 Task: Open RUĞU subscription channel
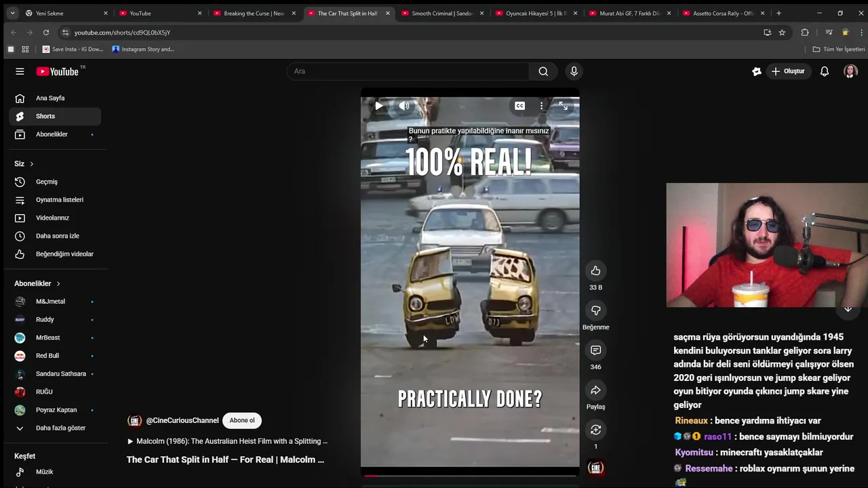[x=56, y=392]
